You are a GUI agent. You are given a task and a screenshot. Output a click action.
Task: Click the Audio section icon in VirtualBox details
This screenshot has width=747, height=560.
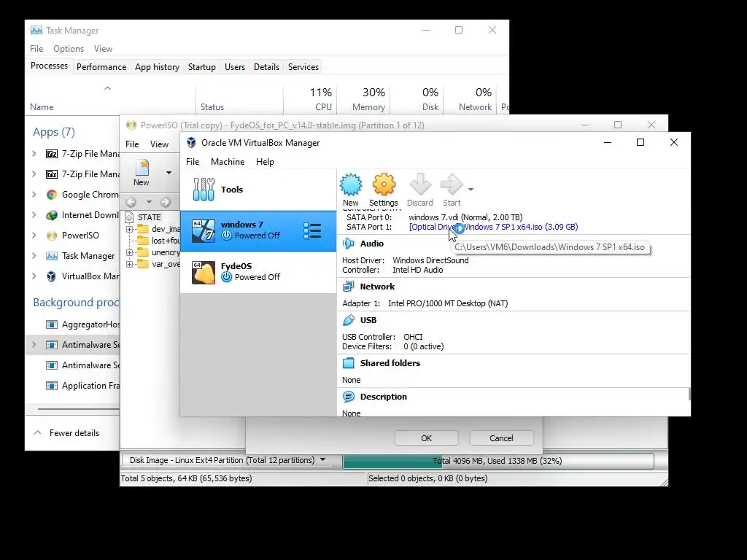coord(349,244)
